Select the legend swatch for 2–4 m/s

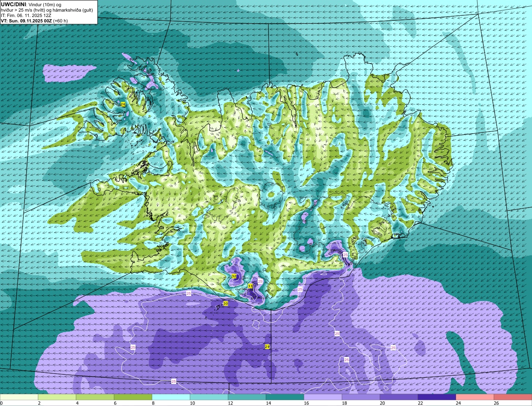point(57,397)
